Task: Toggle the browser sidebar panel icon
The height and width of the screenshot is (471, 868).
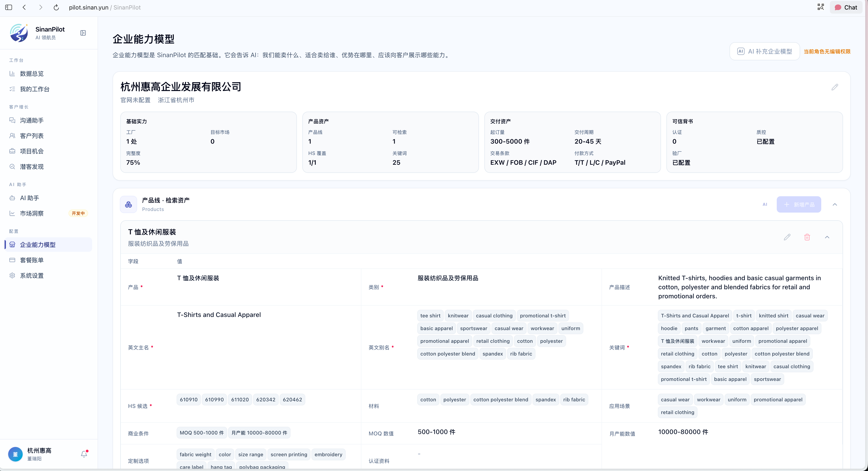Action: [9, 7]
